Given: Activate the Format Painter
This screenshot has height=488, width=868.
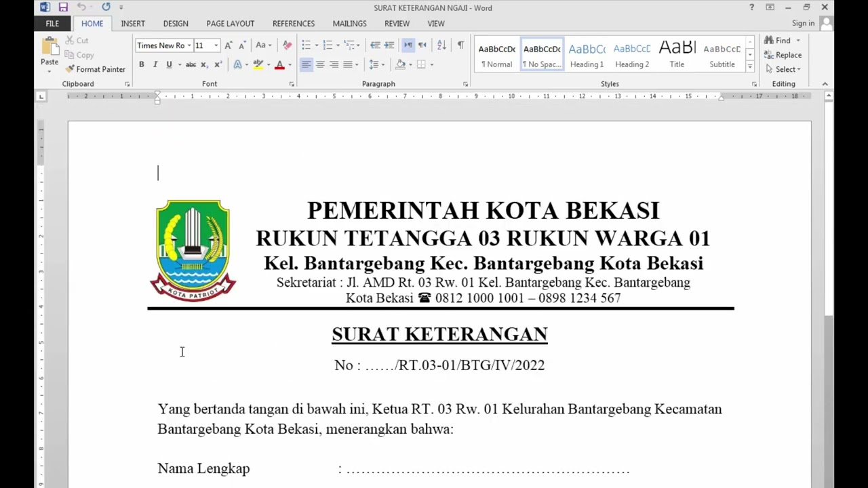Looking at the screenshot, I should [95, 69].
